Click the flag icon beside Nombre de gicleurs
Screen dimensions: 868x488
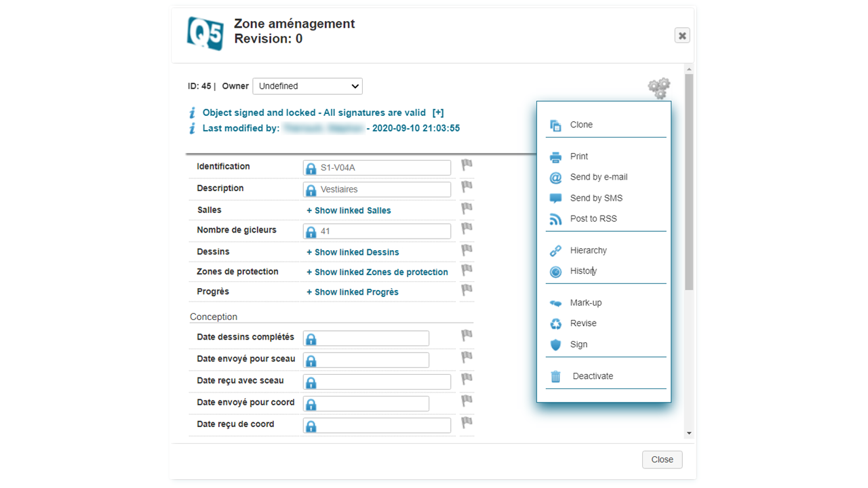click(467, 228)
